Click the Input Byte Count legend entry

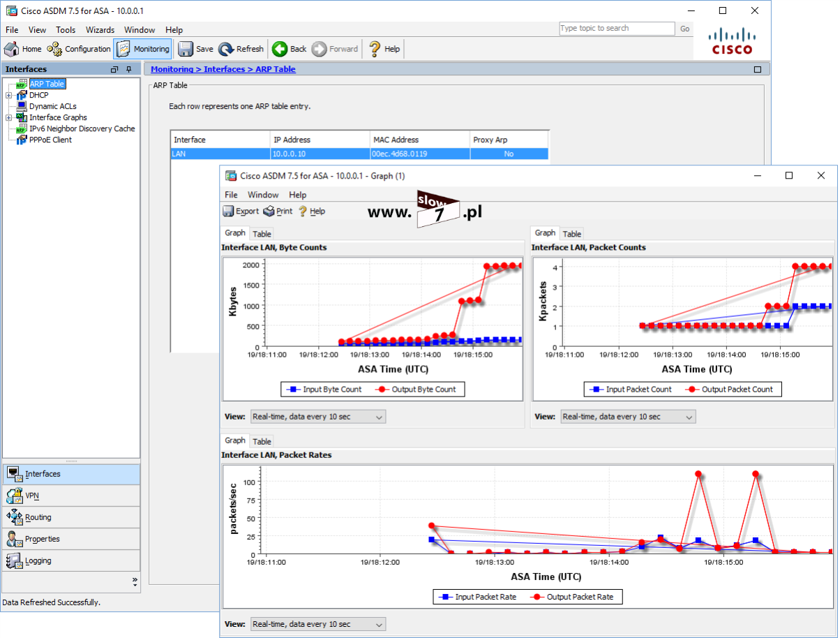pos(324,390)
